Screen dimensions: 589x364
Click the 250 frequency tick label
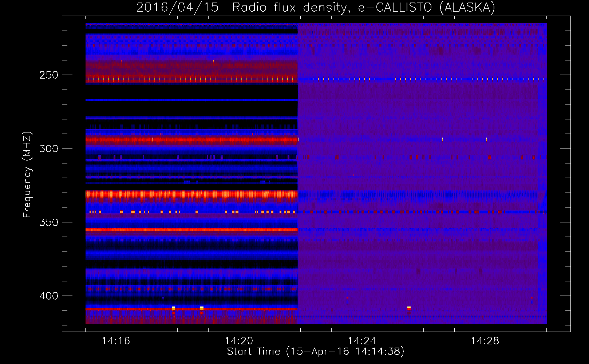coord(49,75)
